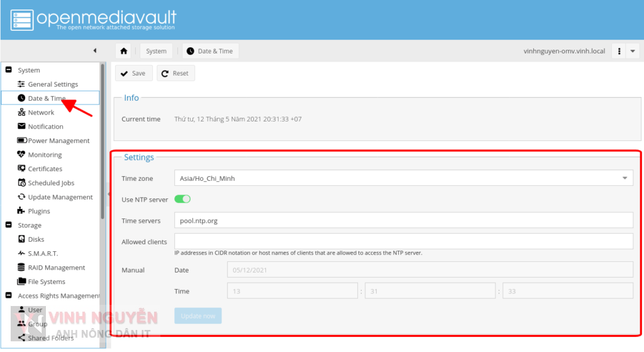Select RAID Management in sidebar
The width and height of the screenshot is (644, 352).
[x=55, y=268]
